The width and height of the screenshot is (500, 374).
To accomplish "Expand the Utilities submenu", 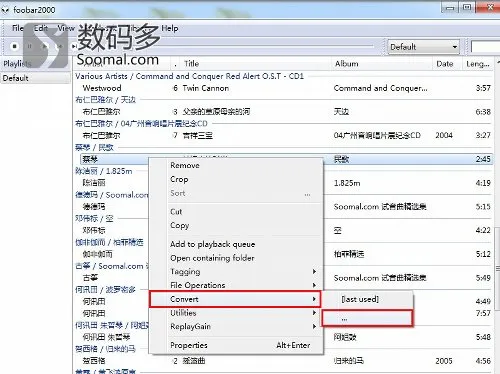I will click(x=237, y=313).
